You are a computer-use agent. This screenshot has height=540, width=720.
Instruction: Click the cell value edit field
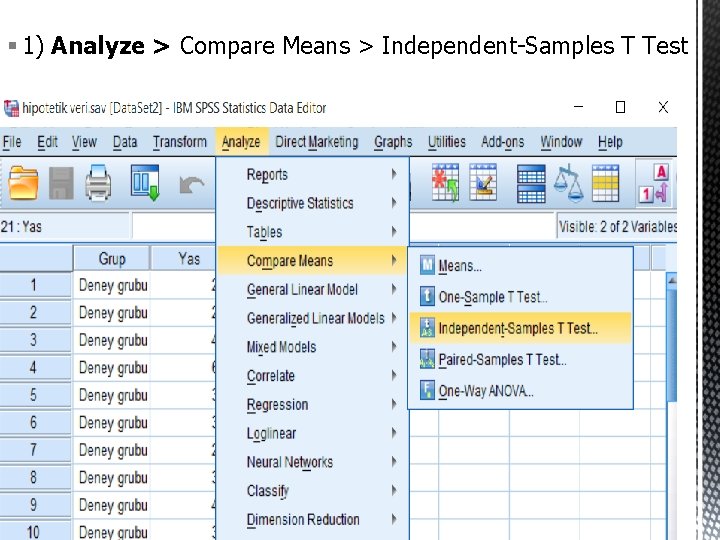coord(343,226)
